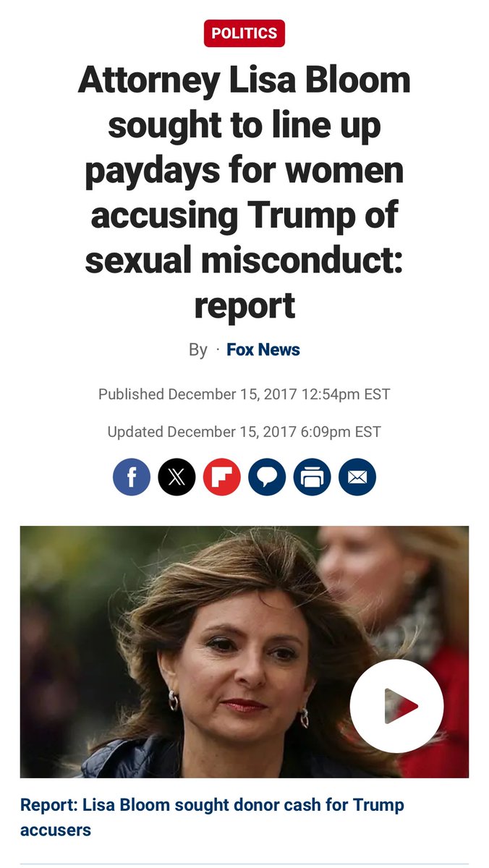
Task: Open the Fox News author link
Action: 263,350
